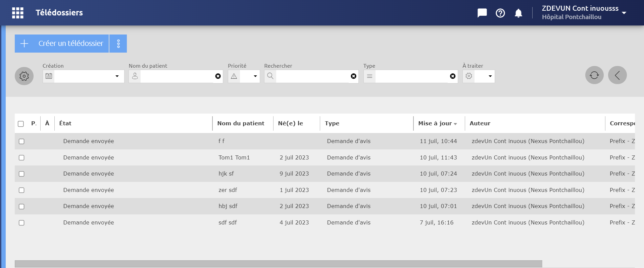Viewport: 644px width, 268px height.
Task: Clear the Rechercher field
Action: tap(354, 76)
